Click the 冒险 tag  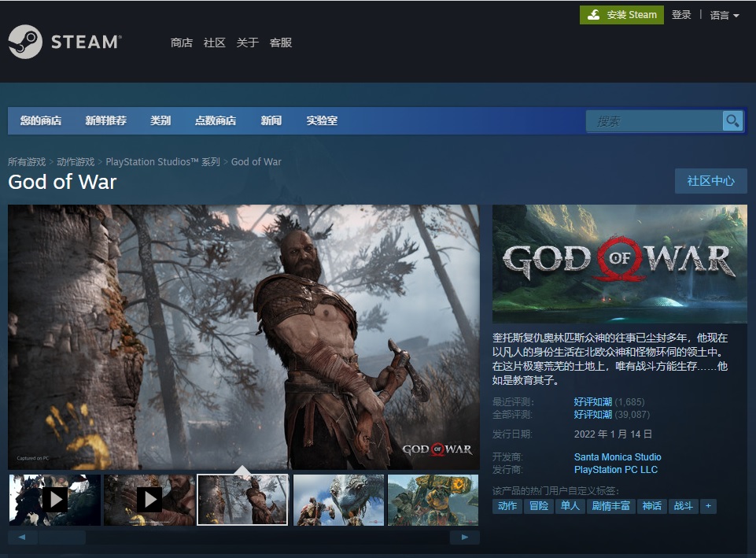click(539, 506)
